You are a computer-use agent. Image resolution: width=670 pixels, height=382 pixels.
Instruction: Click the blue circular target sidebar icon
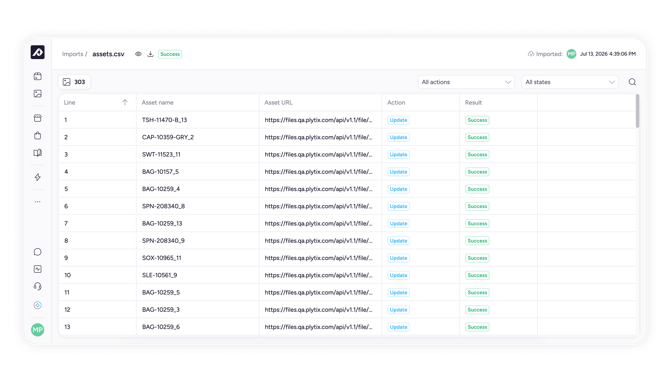coord(38,305)
